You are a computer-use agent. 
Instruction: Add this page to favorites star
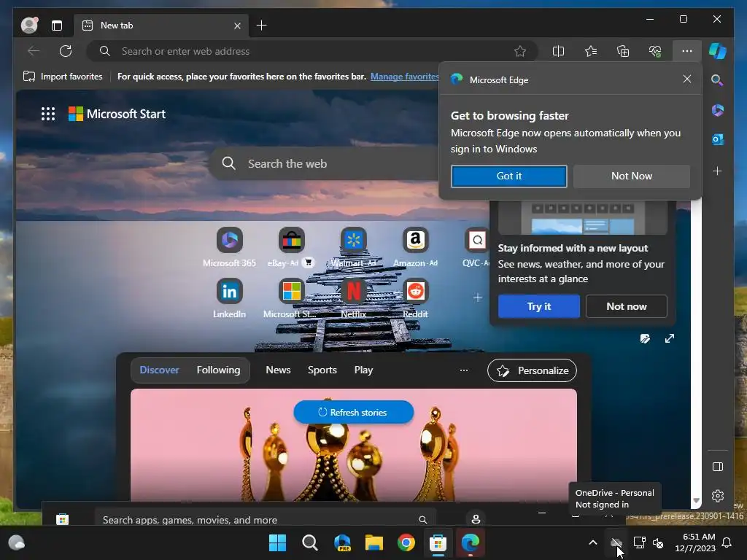[520, 51]
